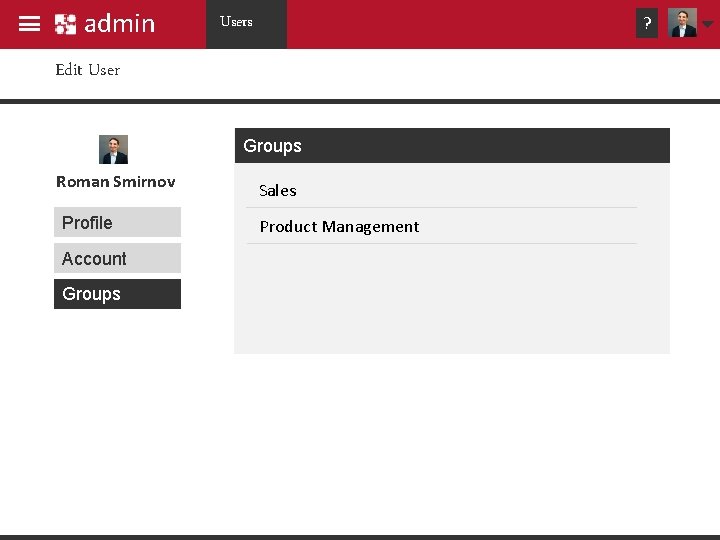Screen dimensions: 720x540
Task: Click the Groups panel header
Action: pos(452,146)
